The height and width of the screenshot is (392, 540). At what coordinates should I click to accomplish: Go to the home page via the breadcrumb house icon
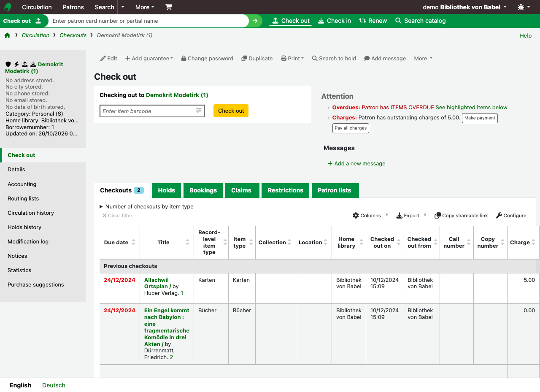tap(7, 35)
